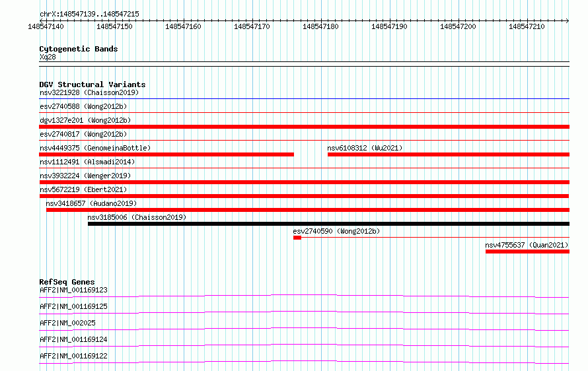The image size is (588, 371).
Task: Click the DGV Structural Variants track title
Action: [92, 84]
